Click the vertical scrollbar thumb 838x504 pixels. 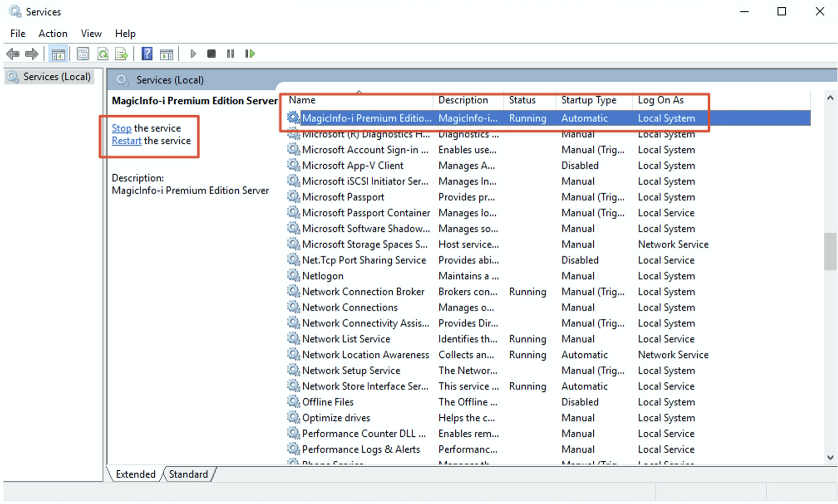coord(830,252)
